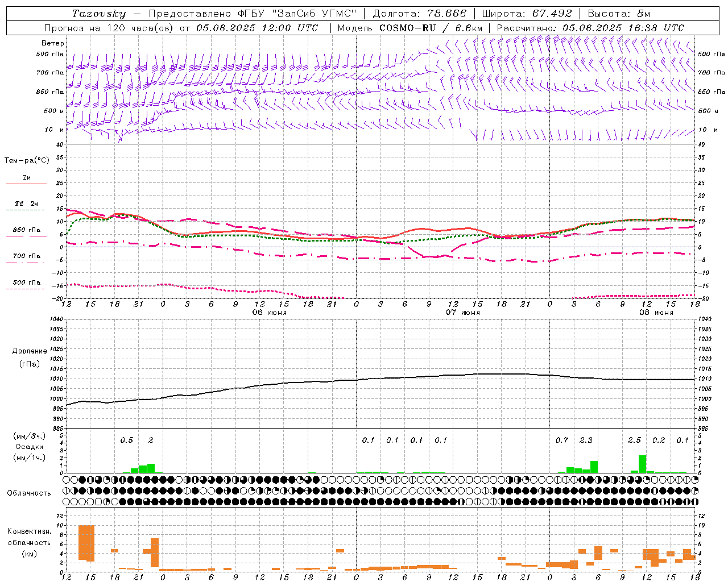Click the green dotted Td legend line

pyautogui.click(x=26, y=210)
